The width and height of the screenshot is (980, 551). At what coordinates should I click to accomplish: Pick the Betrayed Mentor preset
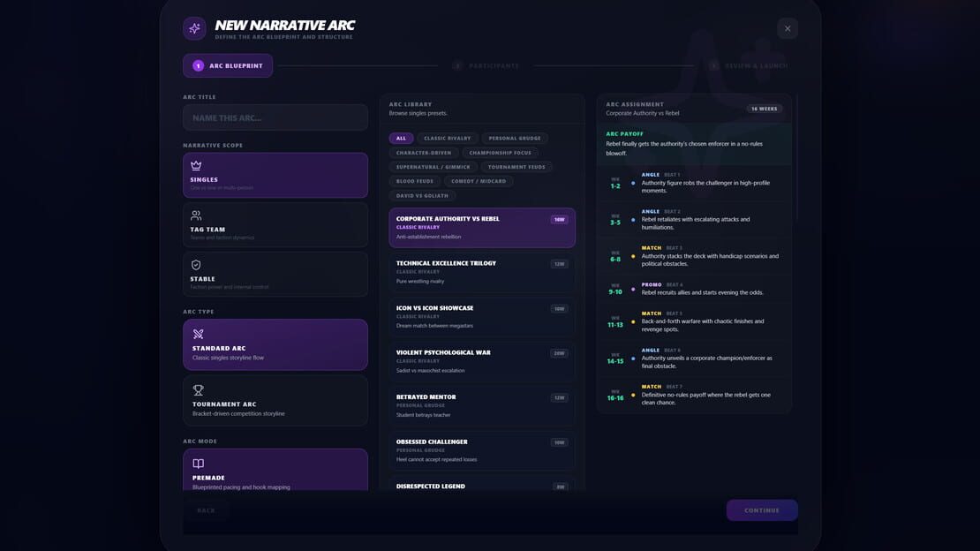click(482, 405)
